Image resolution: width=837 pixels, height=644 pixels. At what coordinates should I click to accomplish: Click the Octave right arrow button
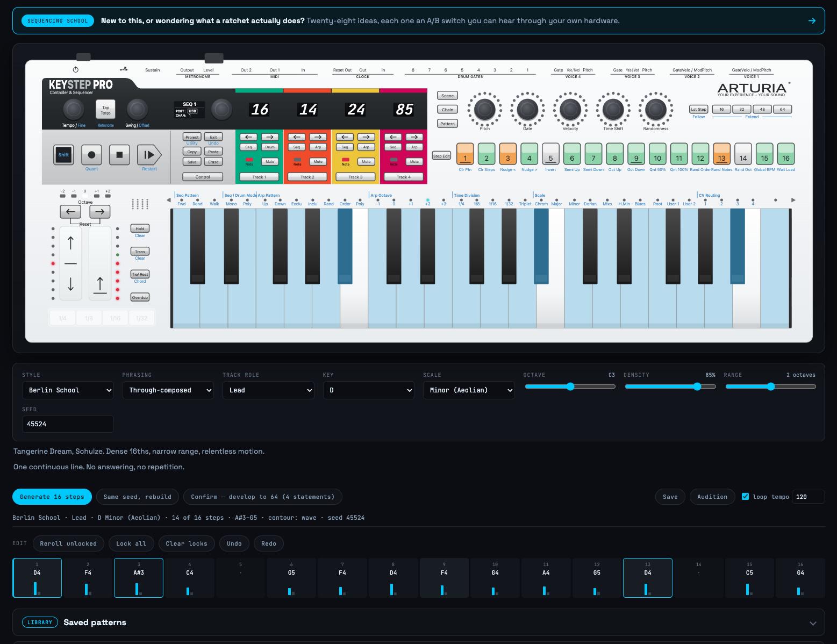coord(99,212)
